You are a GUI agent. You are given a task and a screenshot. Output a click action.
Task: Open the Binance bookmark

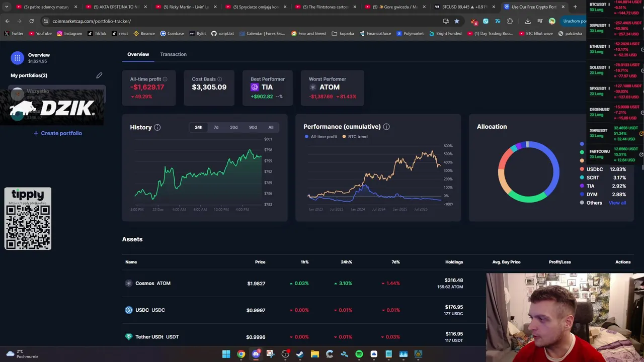pos(144,34)
